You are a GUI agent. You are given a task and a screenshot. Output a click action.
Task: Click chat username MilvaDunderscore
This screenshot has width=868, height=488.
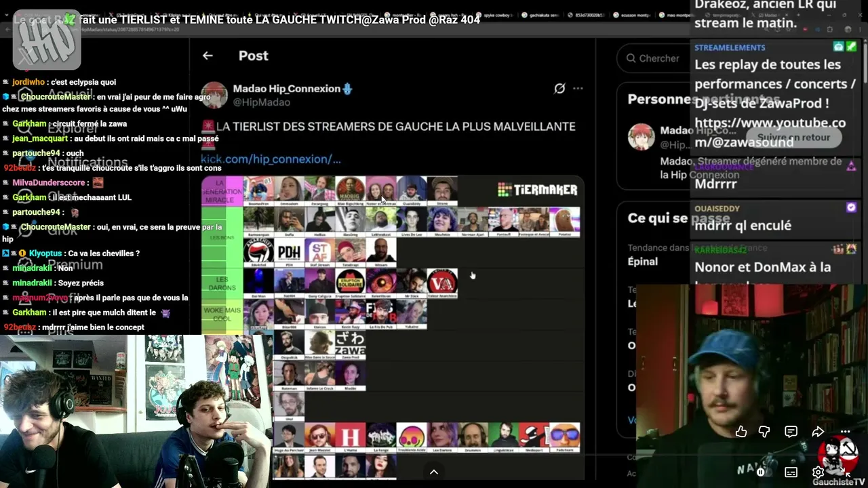(x=49, y=182)
